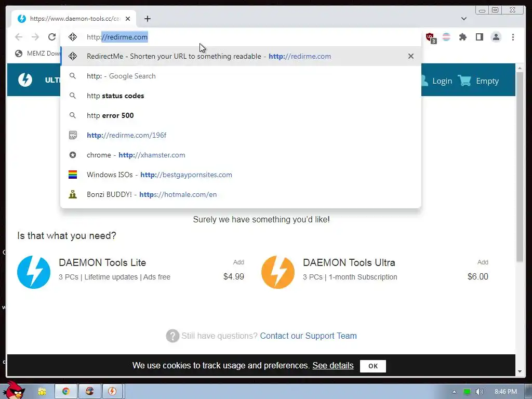Click the DAEMON Tools Ultra orange icon

tap(278, 272)
